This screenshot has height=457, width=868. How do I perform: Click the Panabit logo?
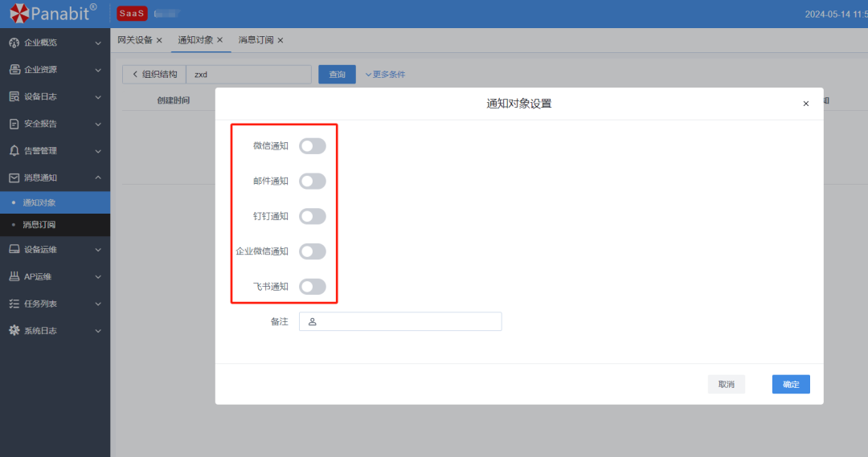click(x=52, y=14)
